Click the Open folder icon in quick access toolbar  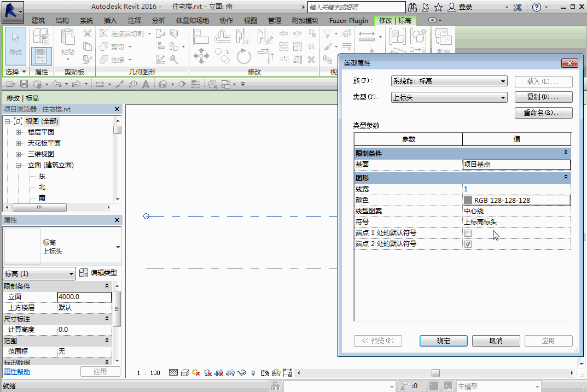click(x=10, y=84)
